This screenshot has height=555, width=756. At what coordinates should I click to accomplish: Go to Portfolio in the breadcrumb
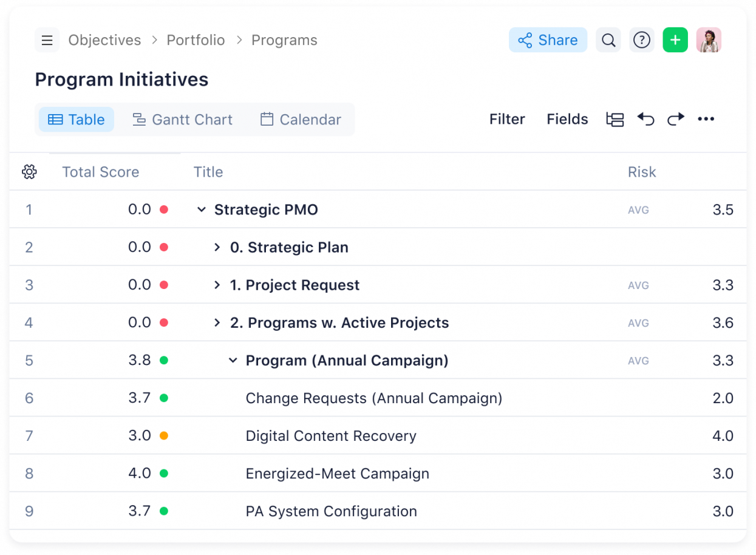point(196,40)
